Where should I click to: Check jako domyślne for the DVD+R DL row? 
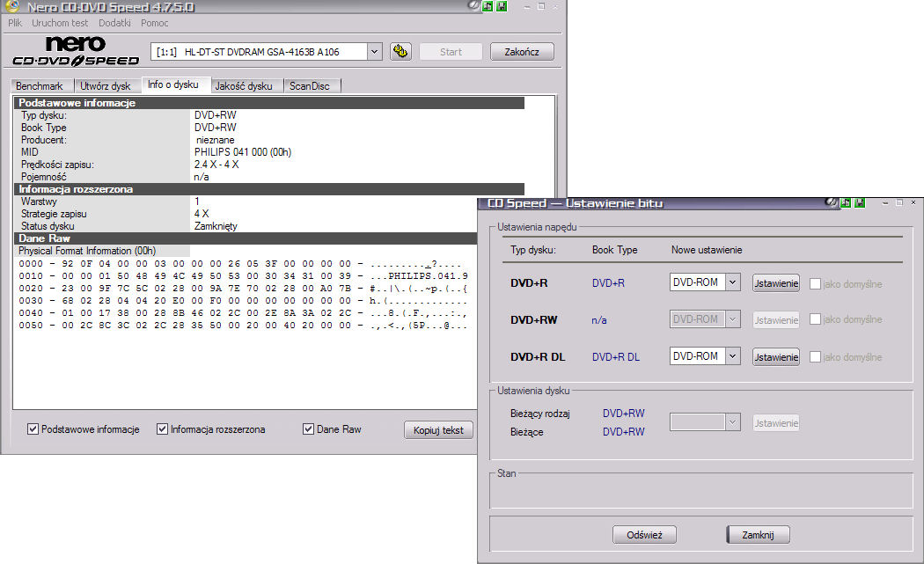click(x=815, y=357)
